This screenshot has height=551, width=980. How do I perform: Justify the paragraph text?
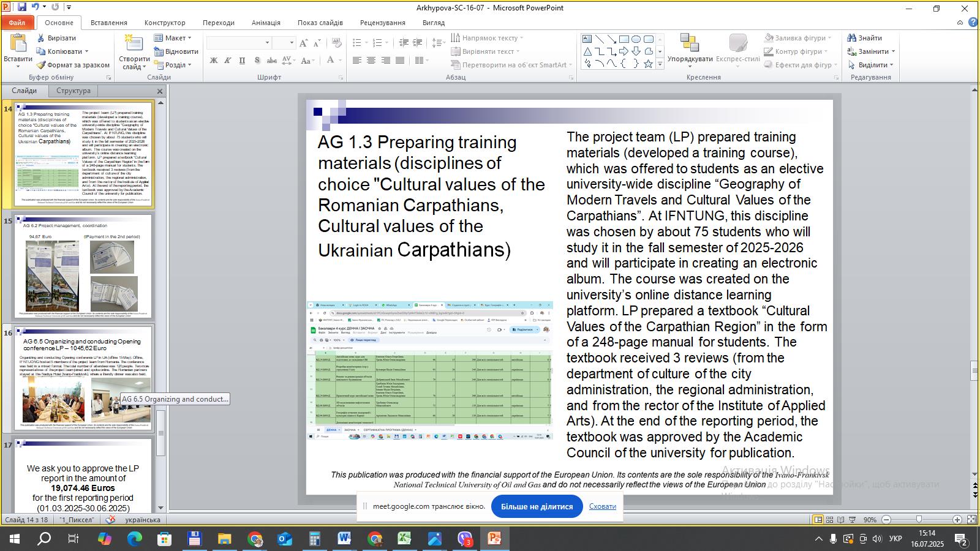click(x=399, y=60)
